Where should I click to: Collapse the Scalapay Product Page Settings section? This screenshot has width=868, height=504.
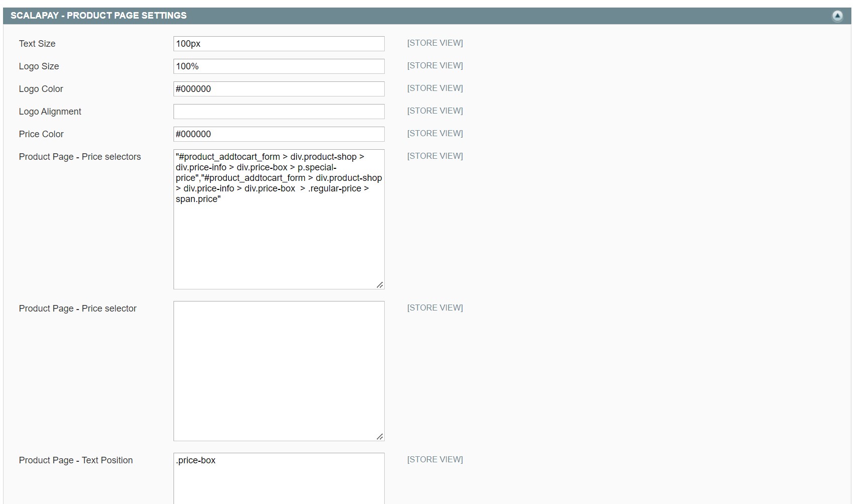tap(837, 16)
